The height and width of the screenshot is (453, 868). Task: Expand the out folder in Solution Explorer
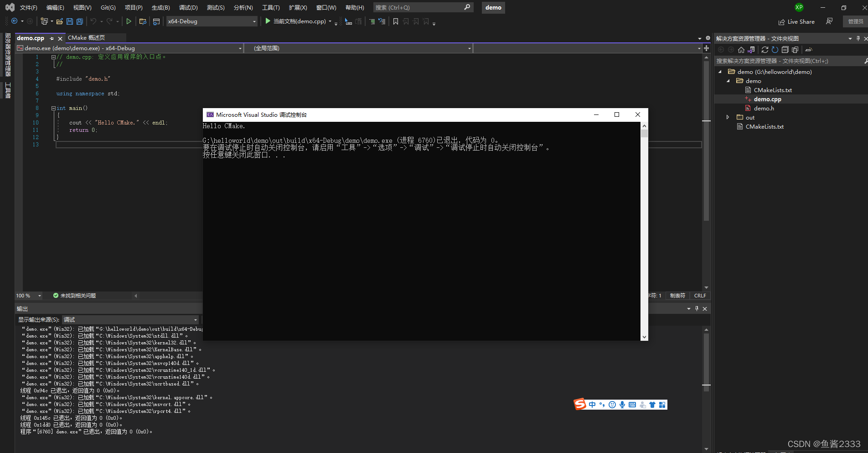[728, 117]
